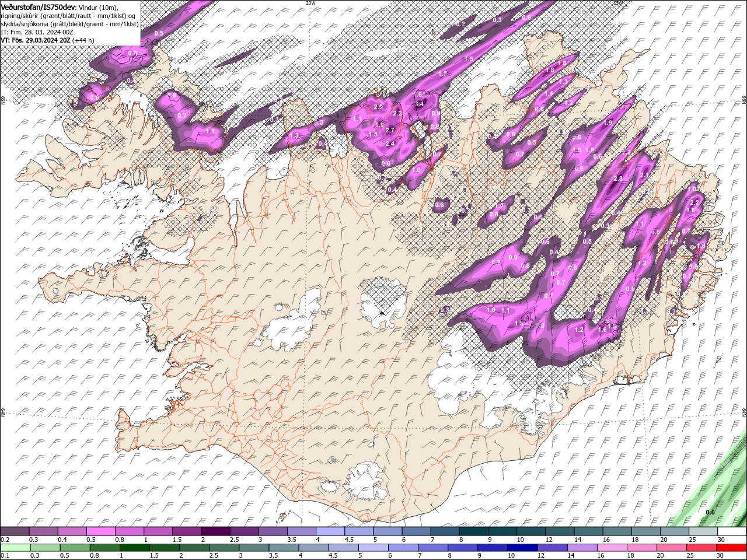
Task: Click the 12 label on the lower scale
Action: click(540, 555)
